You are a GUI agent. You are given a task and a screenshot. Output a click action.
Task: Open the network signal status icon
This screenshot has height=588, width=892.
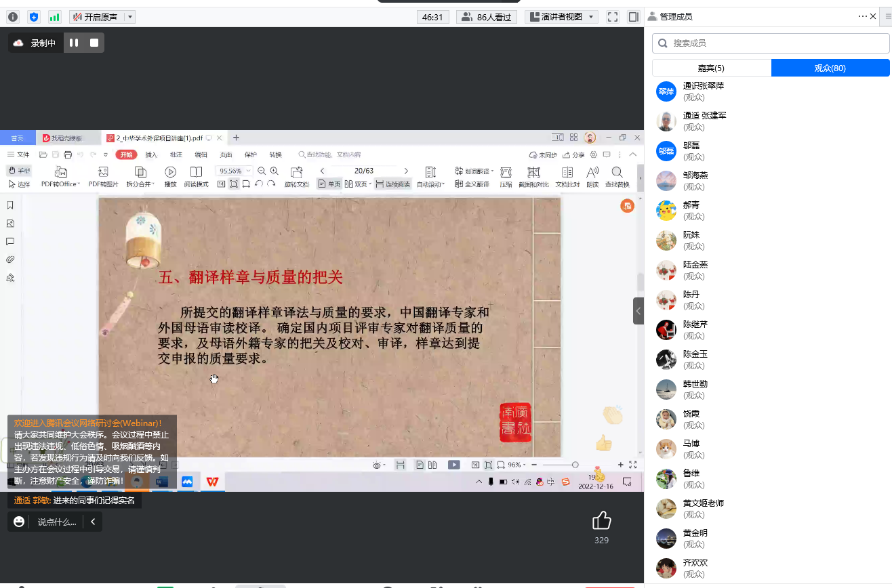click(54, 17)
